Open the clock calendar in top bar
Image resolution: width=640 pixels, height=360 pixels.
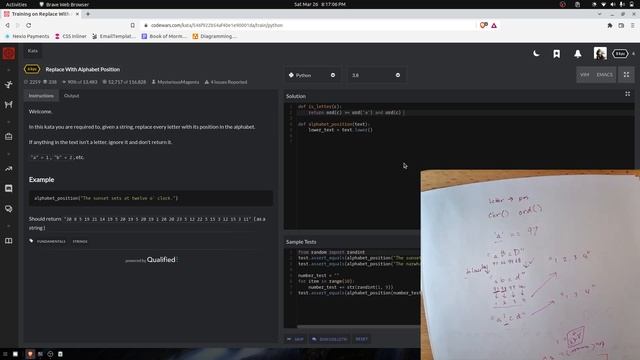(x=320, y=4)
